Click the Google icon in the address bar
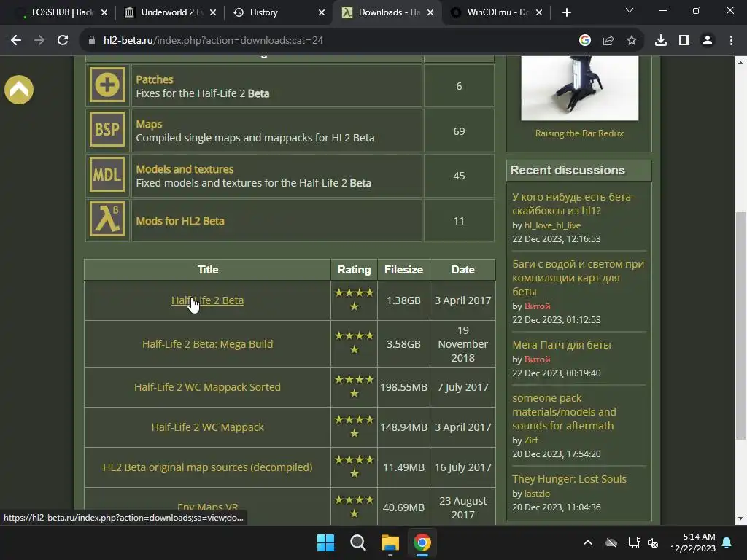Screen dimensions: 747x560 pyautogui.click(x=585, y=41)
